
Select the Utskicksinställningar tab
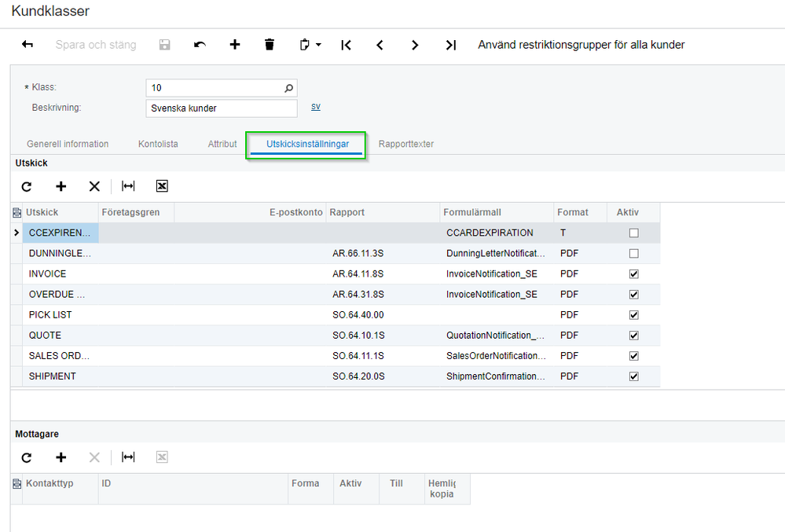(307, 144)
